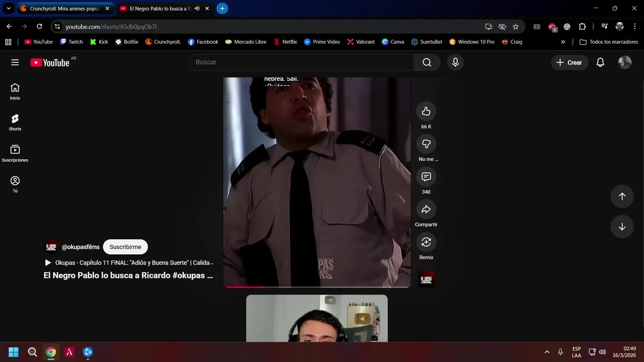The width and height of the screenshot is (644, 362).
Task: Open the Kick bookmark
Action: tap(99, 42)
